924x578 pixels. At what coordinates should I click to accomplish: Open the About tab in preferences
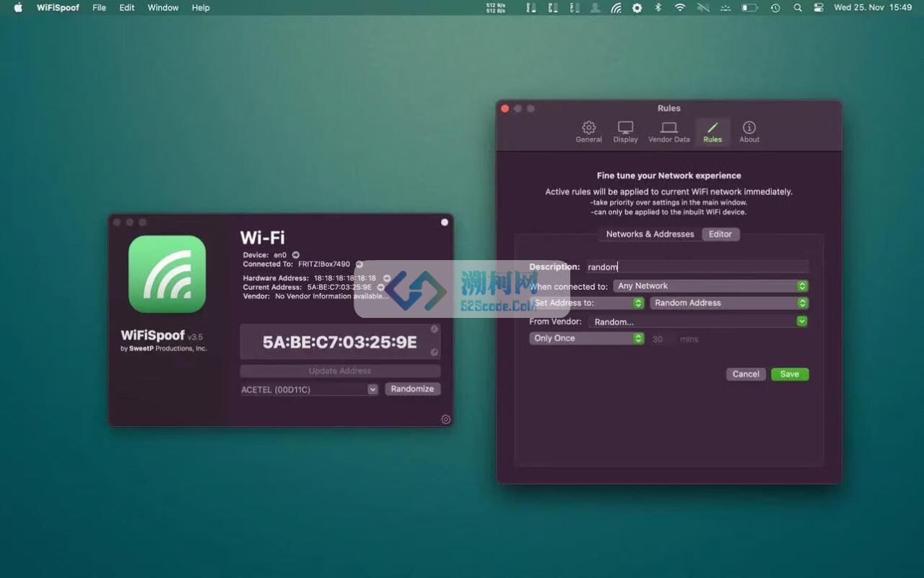[x=749, y=131]
